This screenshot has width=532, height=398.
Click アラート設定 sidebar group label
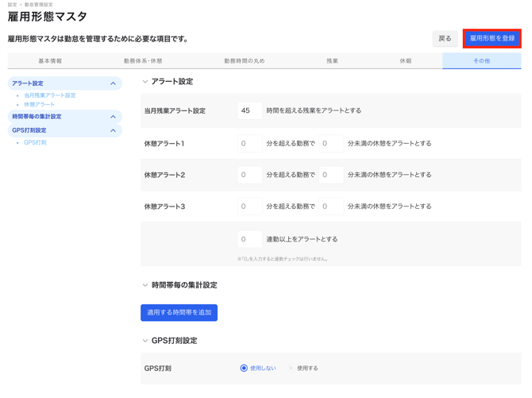(x=28, y=83)
